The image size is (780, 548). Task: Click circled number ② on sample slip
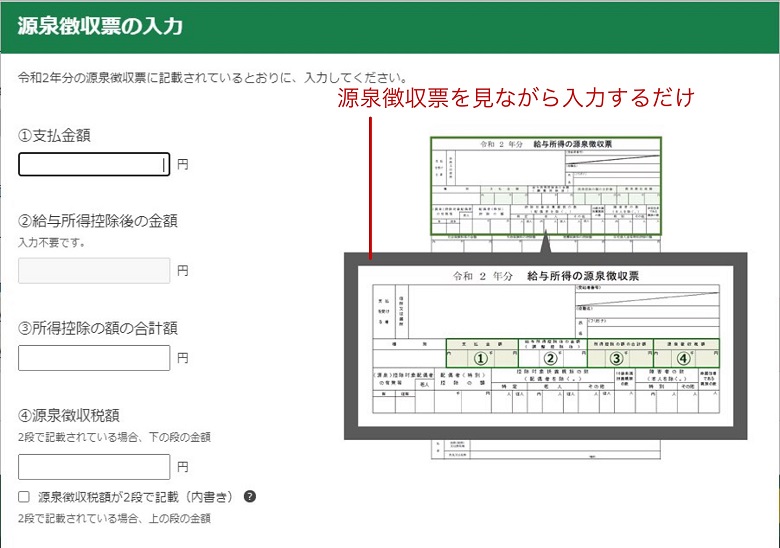pos(551,357)
